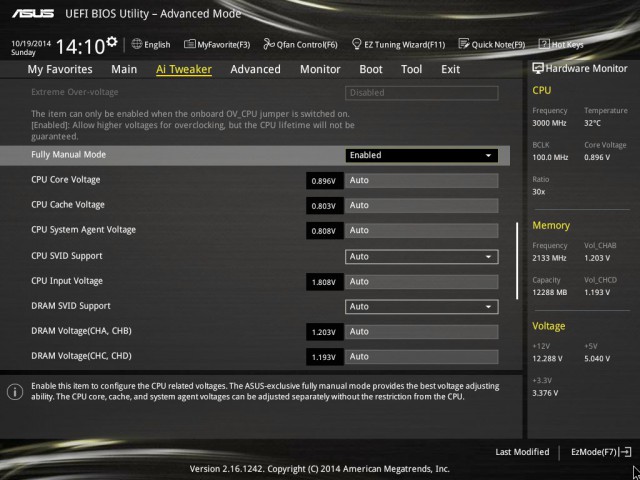The height and width of the screenshot is (480, 640).
Task: Click CPU Input Voltage Auto field
Action: point(422,282)
